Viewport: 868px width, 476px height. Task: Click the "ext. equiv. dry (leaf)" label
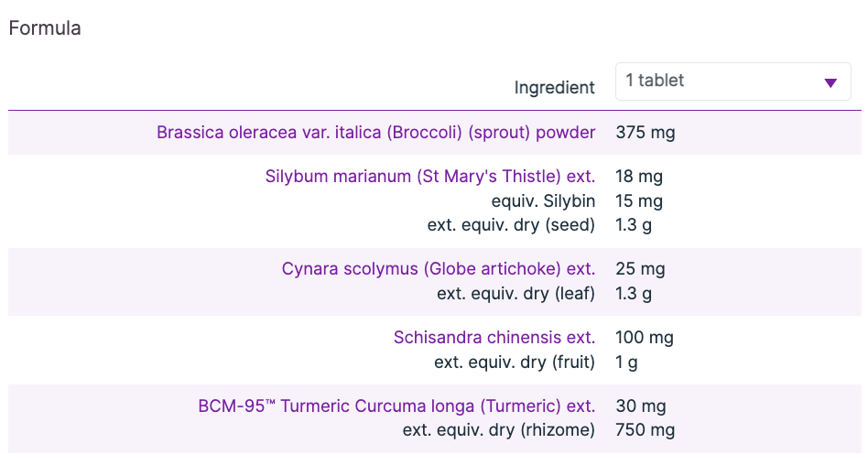point(515,294)
